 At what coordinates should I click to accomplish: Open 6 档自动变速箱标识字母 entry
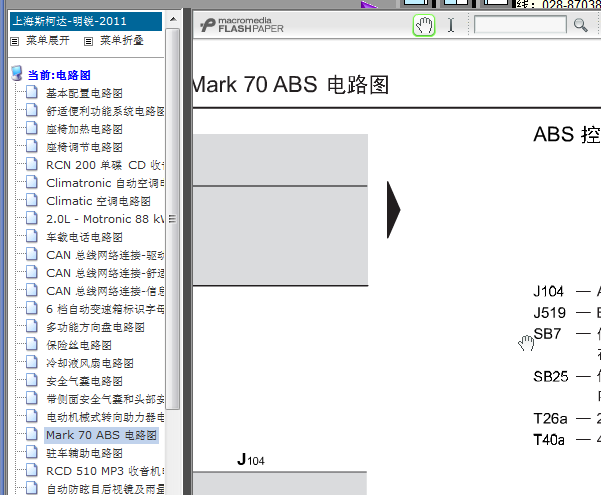click(x=105, y=309)
